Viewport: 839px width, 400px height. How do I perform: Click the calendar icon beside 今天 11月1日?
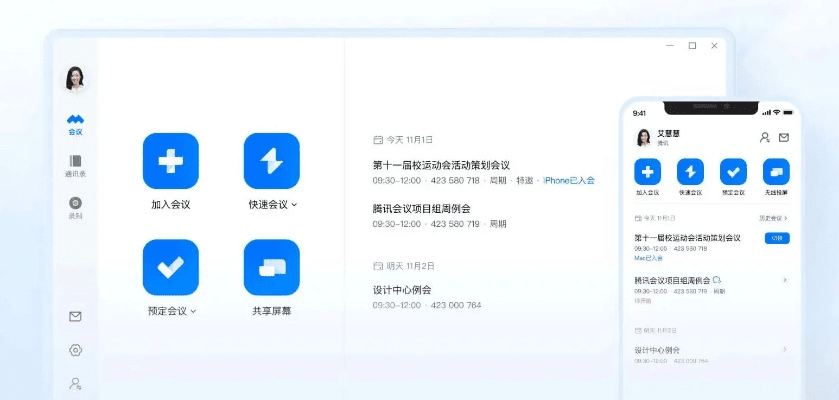click(x=378, y=140)
